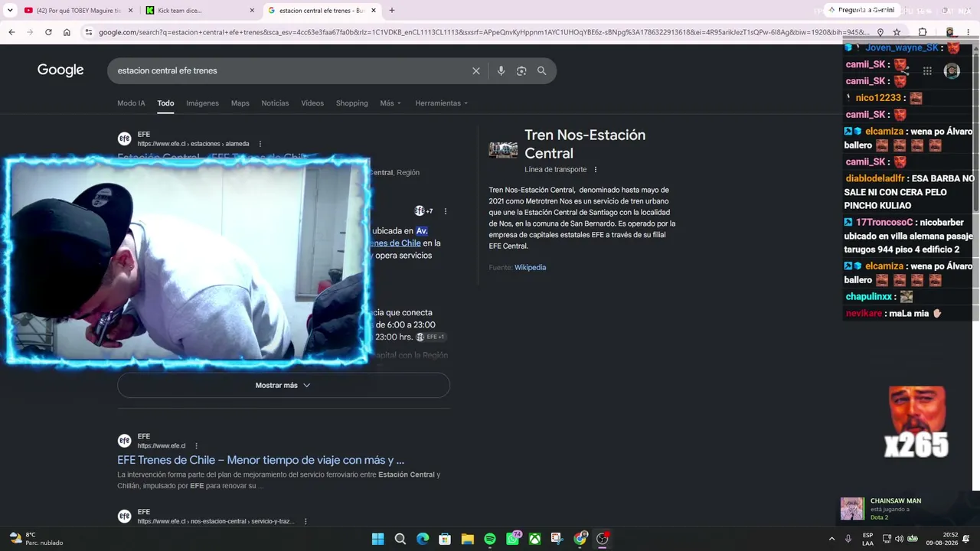Open Spotify from the taskbar
This screenshot has width=980, height=551.
point(490,539)
